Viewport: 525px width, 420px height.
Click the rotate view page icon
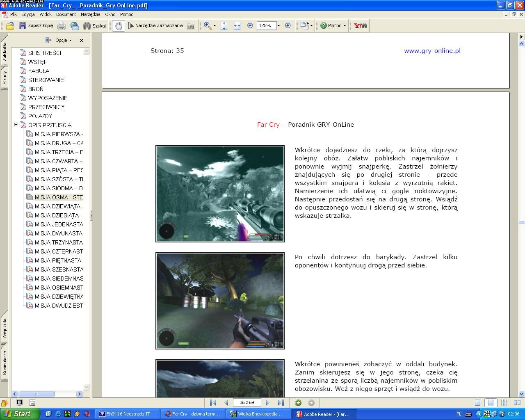pos(304,25)
